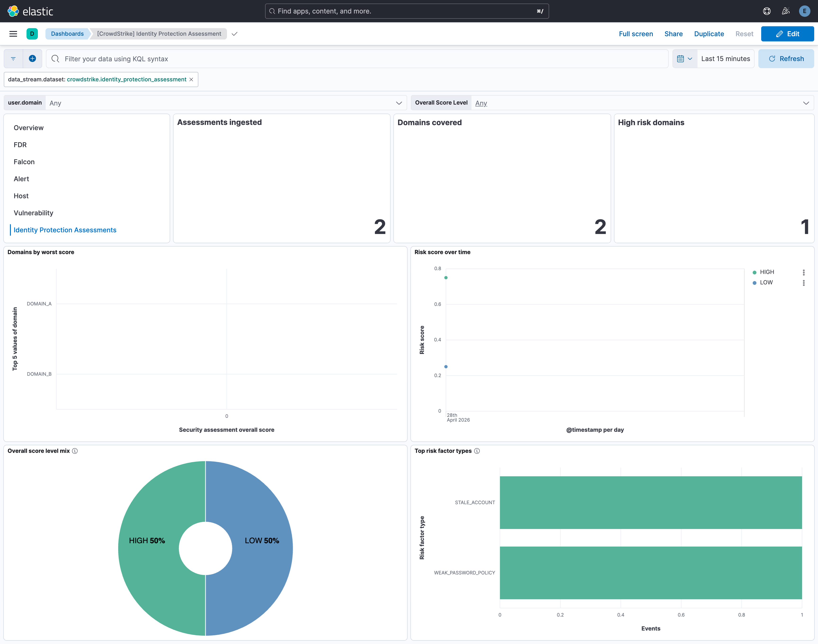The width and height of the screenshot is (818, 644).
Task: Open the Falcon dashboard link
Action: point(24,162)
